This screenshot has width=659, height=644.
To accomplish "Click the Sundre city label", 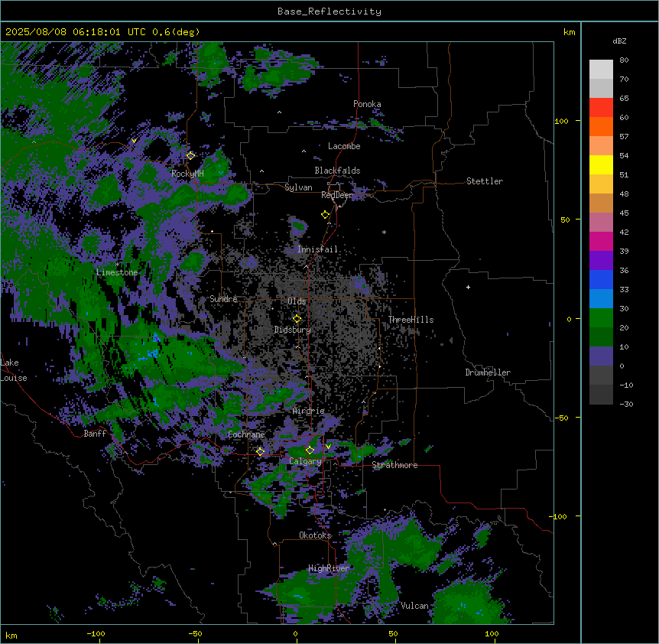I will (x=223, y=299).
